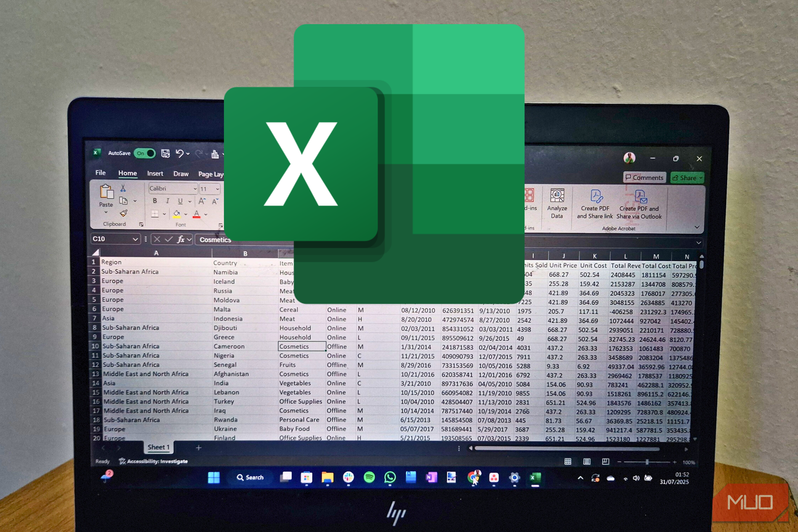The image size is (798, 532).
Task: Click Decrease Font Size icon
Action: click(215, 202)
